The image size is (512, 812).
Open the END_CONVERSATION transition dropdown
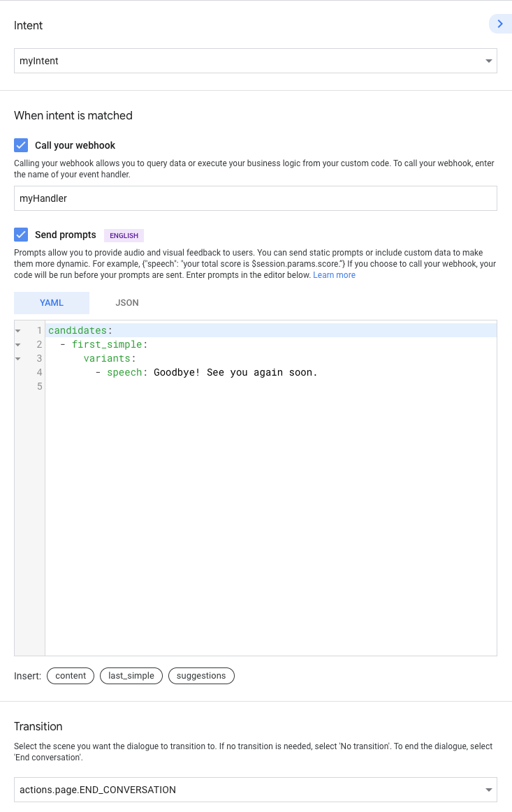pyautogui.click(x=256, y=790)
